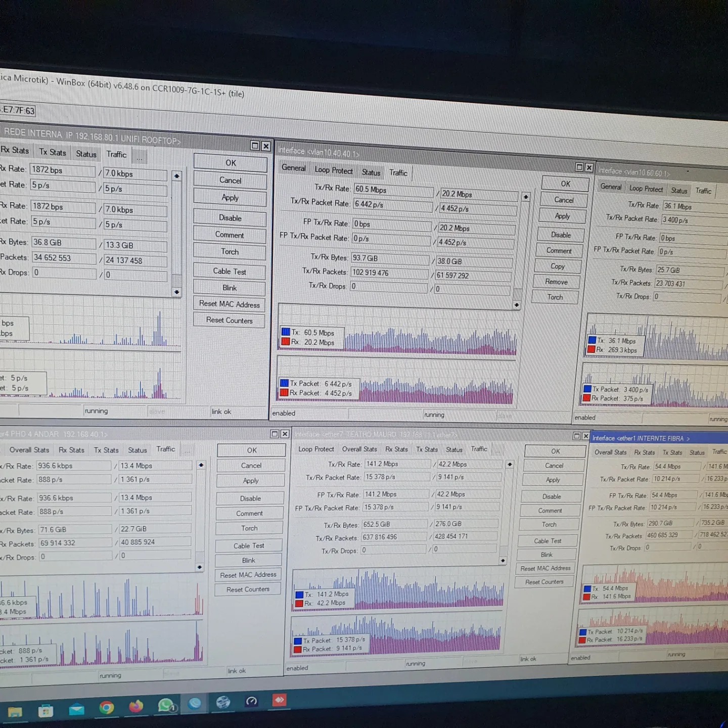The height and width of the screenshot is (728, 728).
Task: Open WhatsApp with unread badge
Action: tap(166, 705)
